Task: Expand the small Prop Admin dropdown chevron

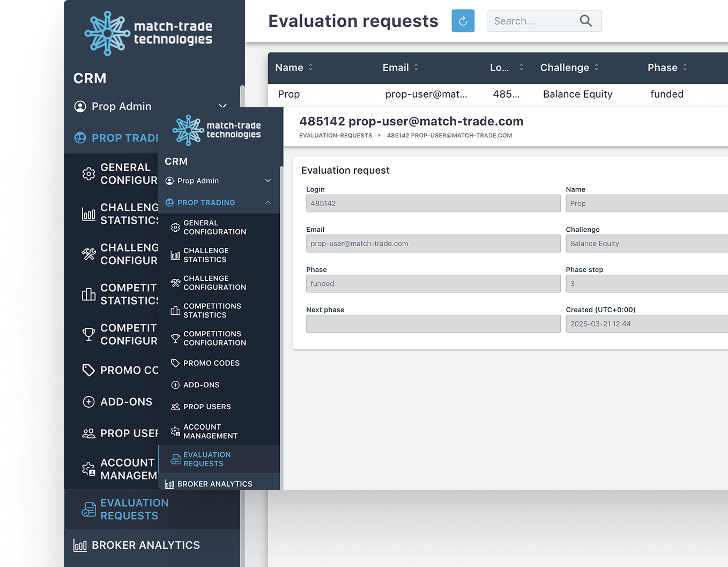Action: coord(268,181)
